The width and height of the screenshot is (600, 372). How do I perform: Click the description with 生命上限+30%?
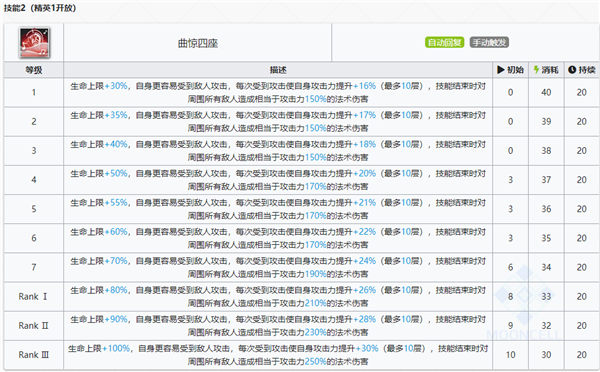pos(278,92)
